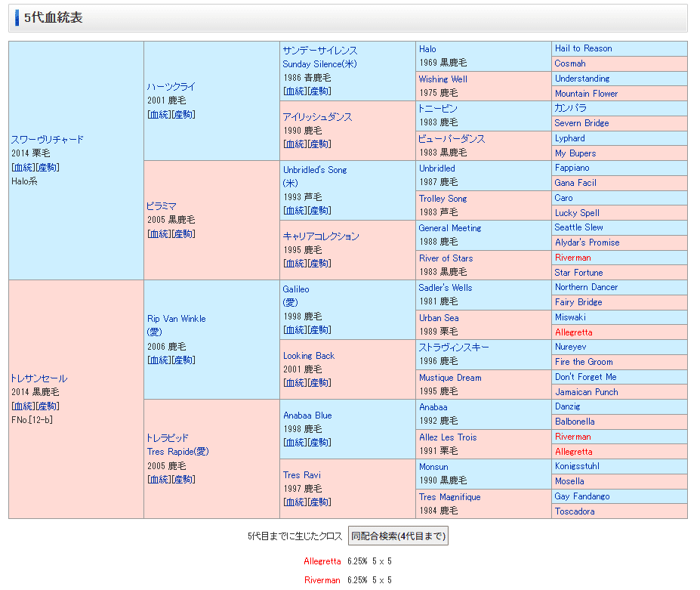The image size is (700, 590).
Task: Click the Nureyev link
Action: (571, 347)
